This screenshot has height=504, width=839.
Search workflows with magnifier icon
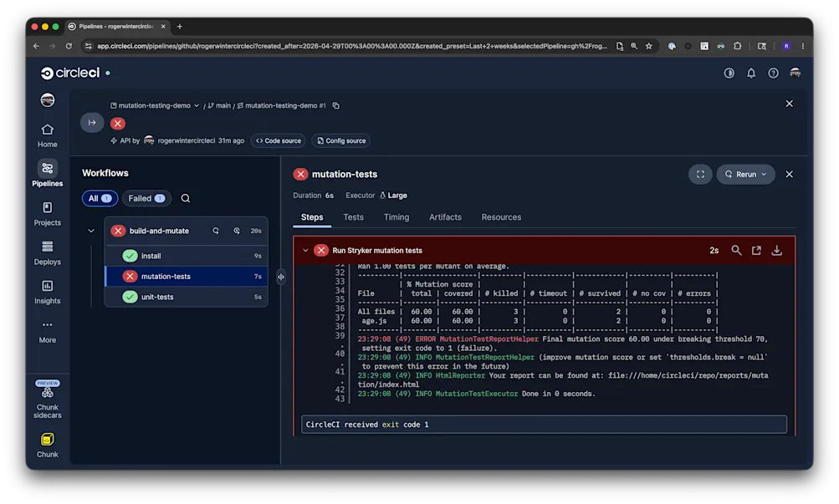point(185,198)
